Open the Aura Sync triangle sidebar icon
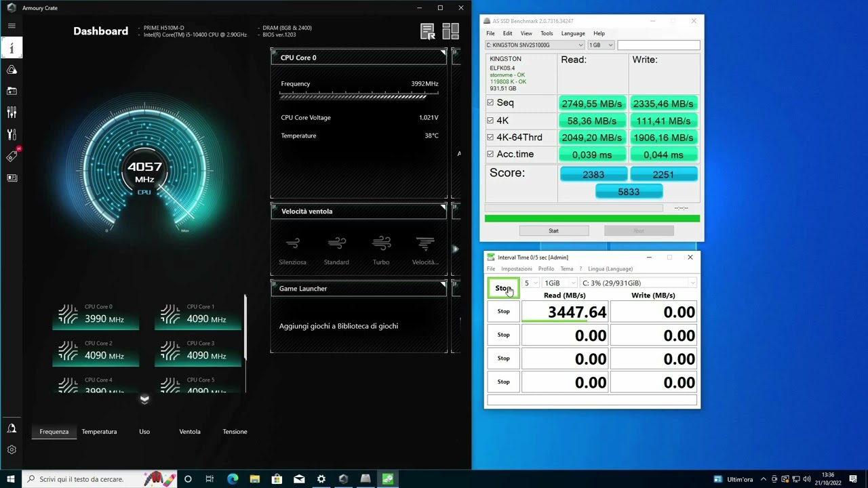 12,70
